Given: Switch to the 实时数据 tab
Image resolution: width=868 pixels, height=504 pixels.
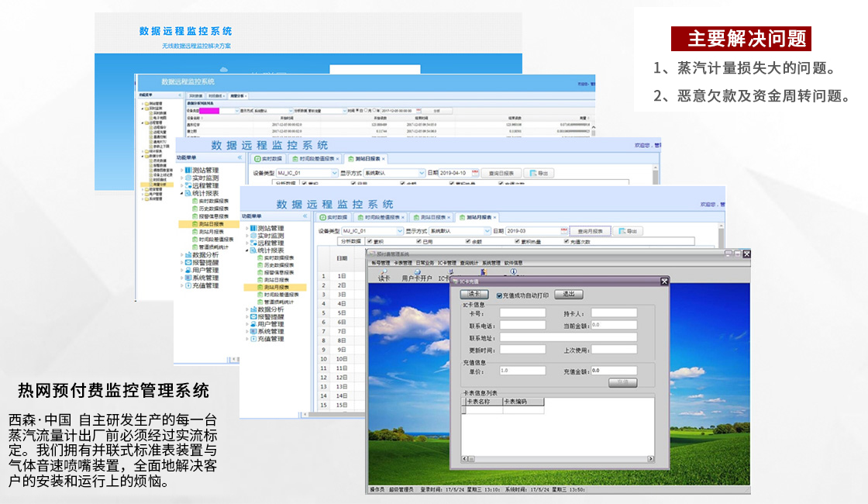Looking at the screenshot, I should [332, 217].
